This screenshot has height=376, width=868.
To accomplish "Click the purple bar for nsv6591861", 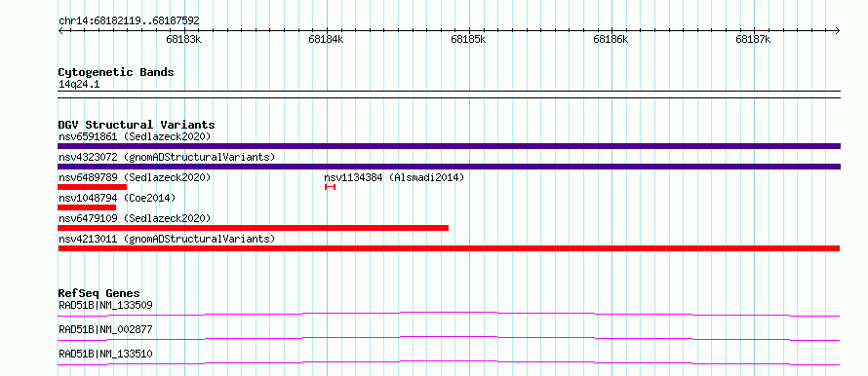I will click(449, 146).
